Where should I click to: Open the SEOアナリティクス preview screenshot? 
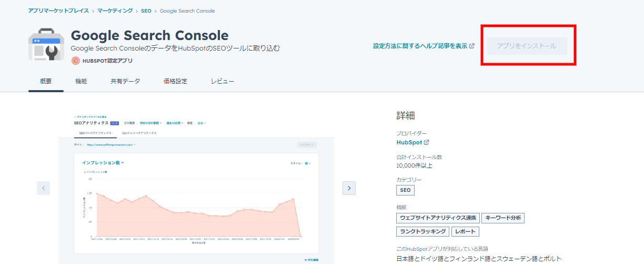196,187
